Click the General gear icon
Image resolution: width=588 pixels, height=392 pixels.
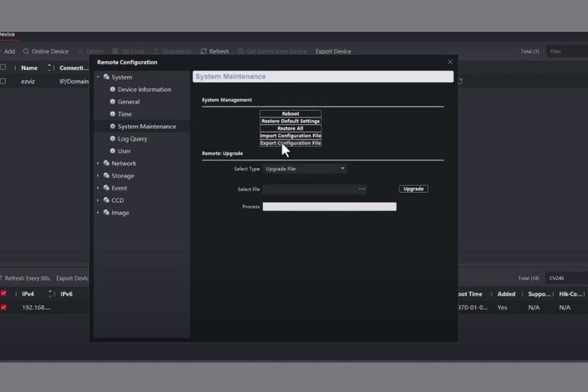coord(112,101)
